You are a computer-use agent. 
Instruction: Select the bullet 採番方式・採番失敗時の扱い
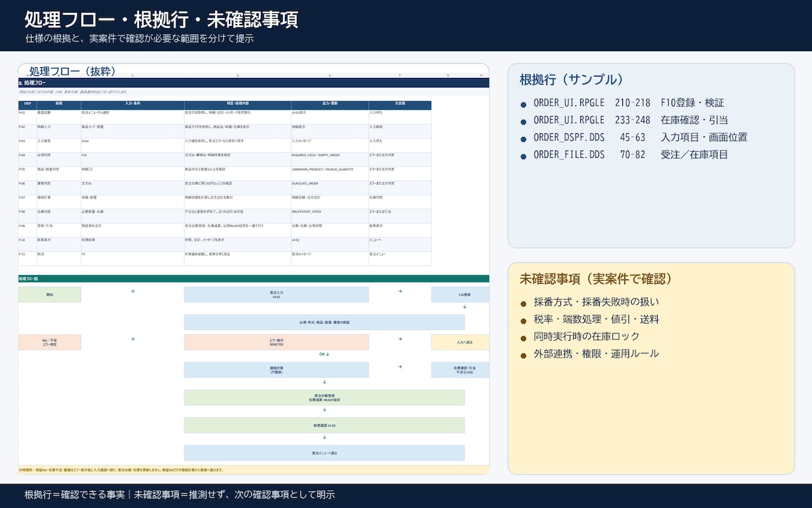596,302
